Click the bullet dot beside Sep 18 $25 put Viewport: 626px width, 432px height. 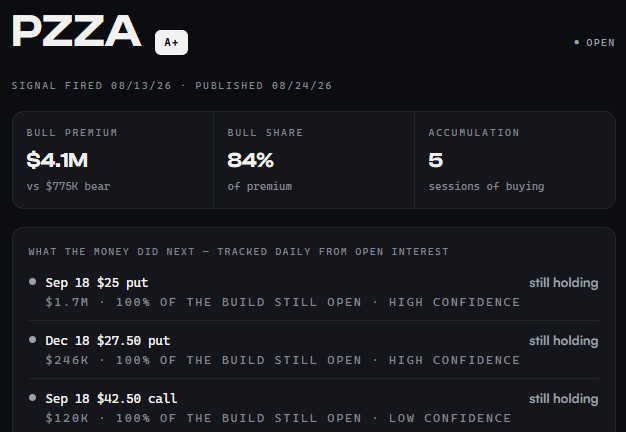click(33, 281)
